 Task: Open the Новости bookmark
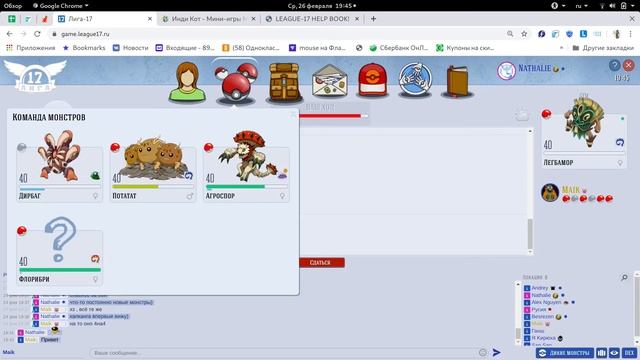tap(130, 48)
